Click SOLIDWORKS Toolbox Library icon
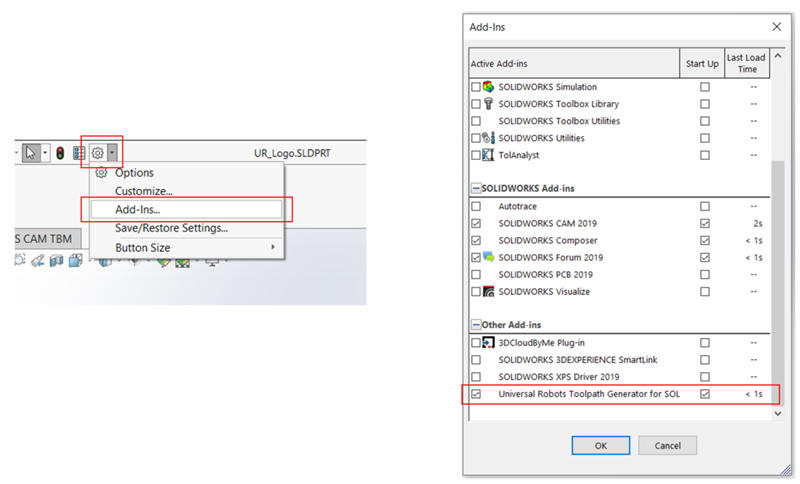The height and width of the screenshot is (484, 800). [488, 104]
